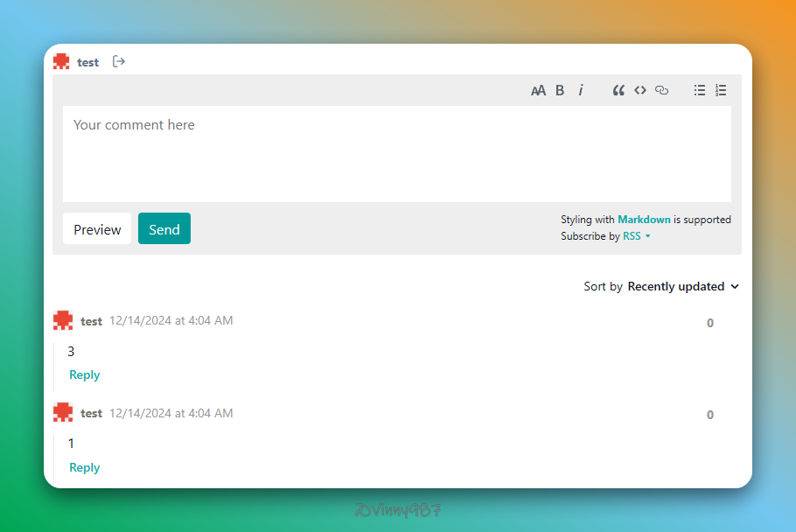The width and height of the screenshot is (796, 532).
Task: Insert a bulleted list from the toolbar
Action: point(700,90)
